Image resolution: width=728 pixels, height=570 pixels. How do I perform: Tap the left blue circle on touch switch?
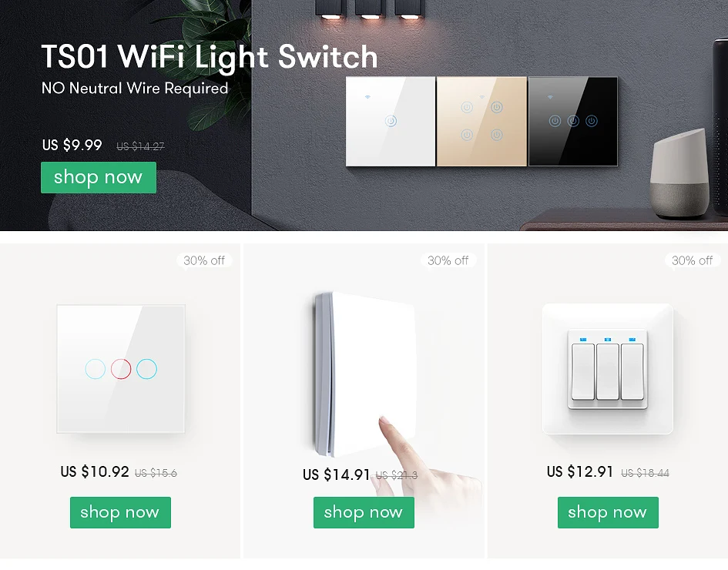pyautogui.click(x=96, y=369)
